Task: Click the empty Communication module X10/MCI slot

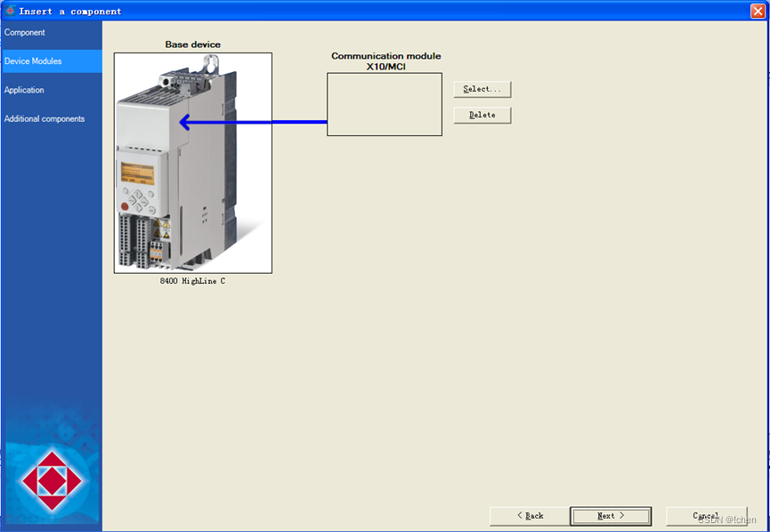Action: (x=385, y=105)
